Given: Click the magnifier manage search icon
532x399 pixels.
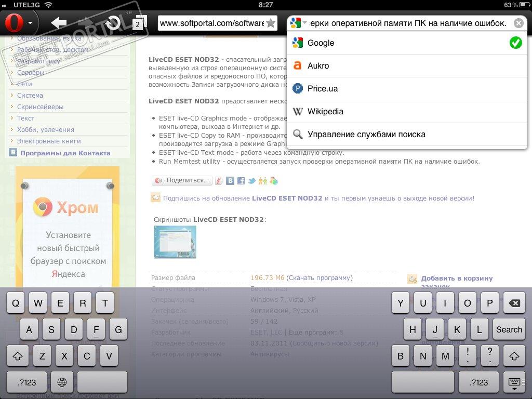Looking at the screenshot, I should 298,135.
